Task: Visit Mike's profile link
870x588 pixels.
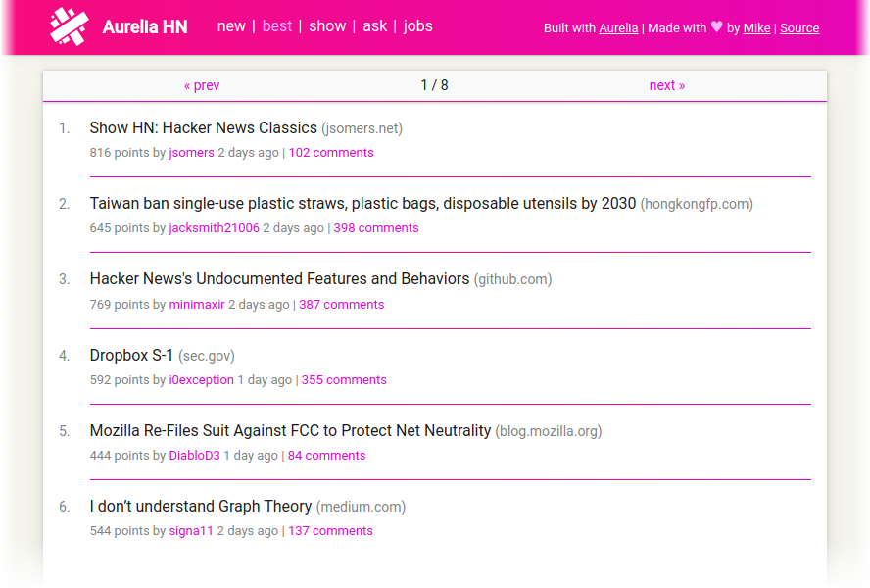Action: click(x=756, y=27)
